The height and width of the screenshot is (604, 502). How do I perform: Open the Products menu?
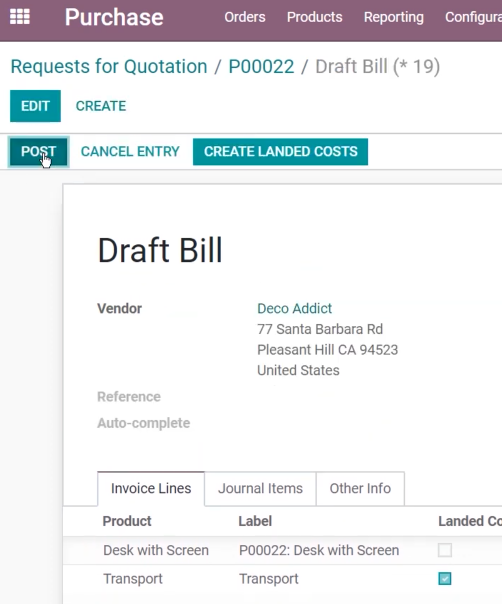pos(315,17)
